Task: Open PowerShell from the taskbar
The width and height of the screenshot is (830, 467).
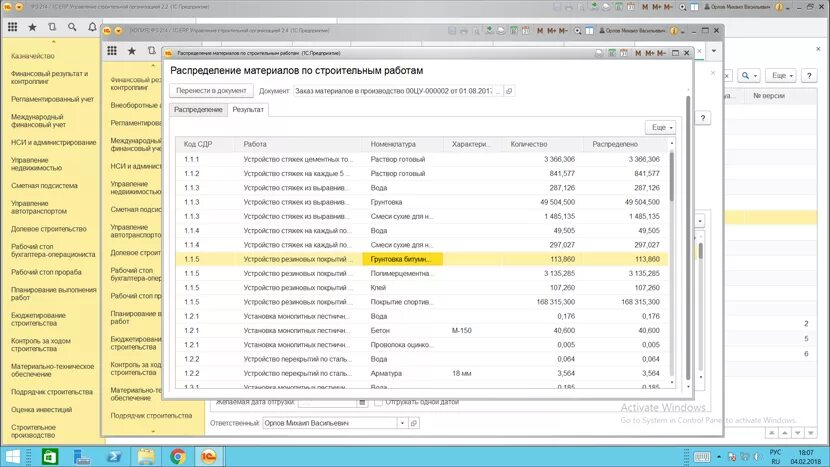Action: [114, 456]
